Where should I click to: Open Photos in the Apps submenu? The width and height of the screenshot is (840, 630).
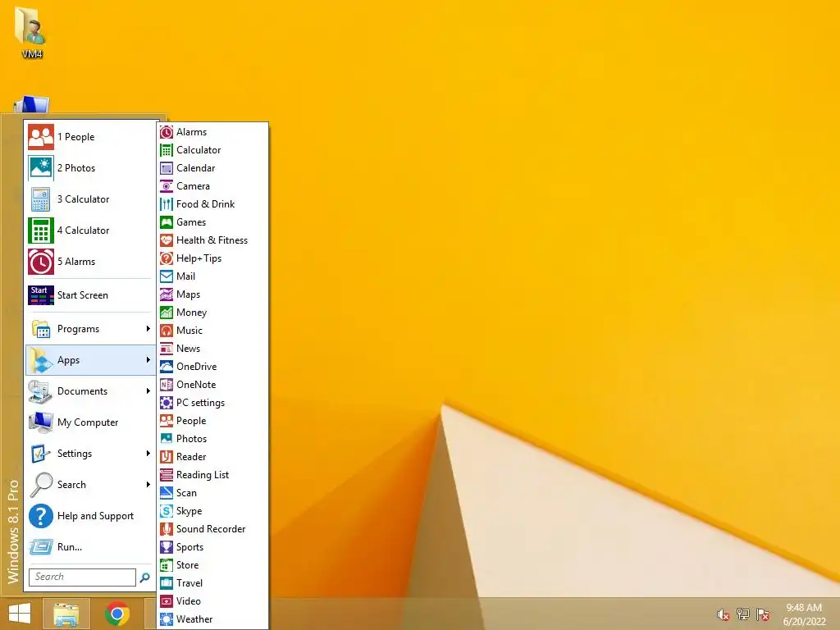(212, 439)
